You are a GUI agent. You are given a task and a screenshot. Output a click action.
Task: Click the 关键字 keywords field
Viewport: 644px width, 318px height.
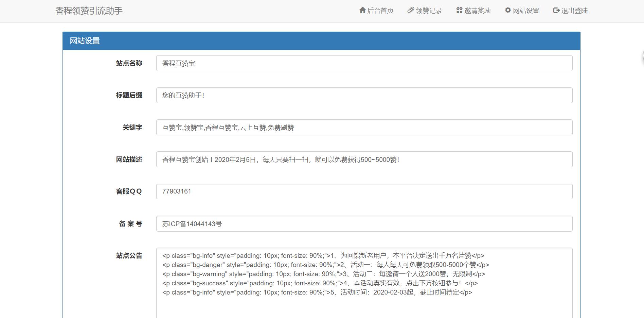363,127
